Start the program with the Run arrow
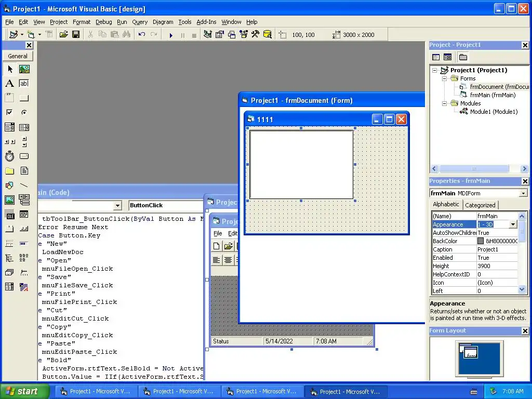 click(171, 35)
